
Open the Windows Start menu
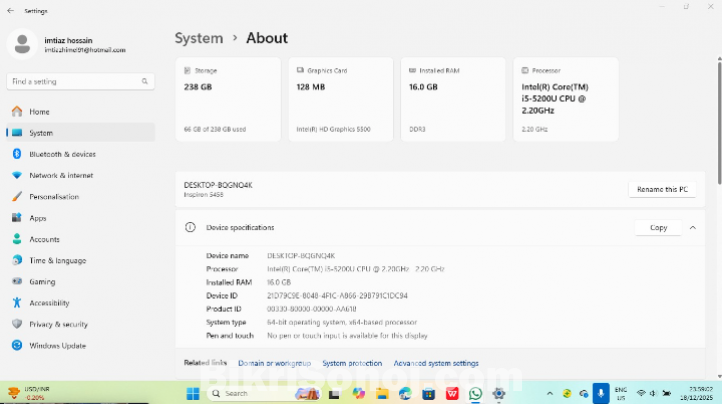pos(193,393)
